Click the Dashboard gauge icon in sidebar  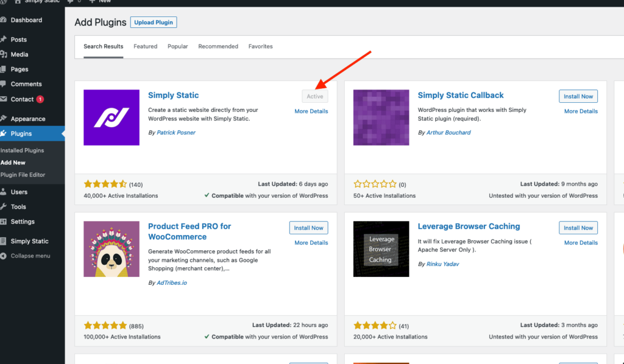3,20
